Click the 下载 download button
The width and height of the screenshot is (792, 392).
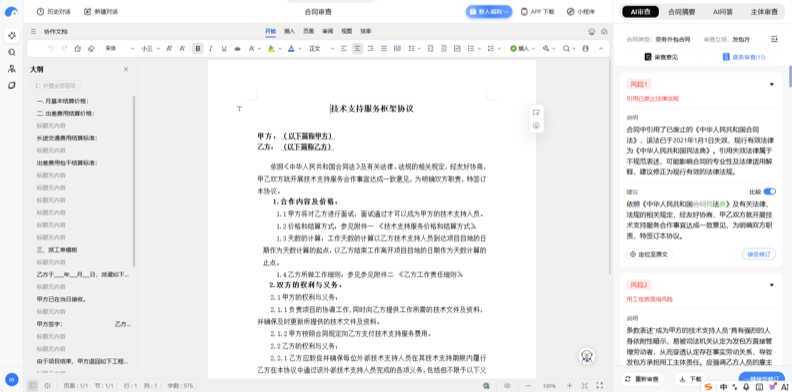[691, 379]
